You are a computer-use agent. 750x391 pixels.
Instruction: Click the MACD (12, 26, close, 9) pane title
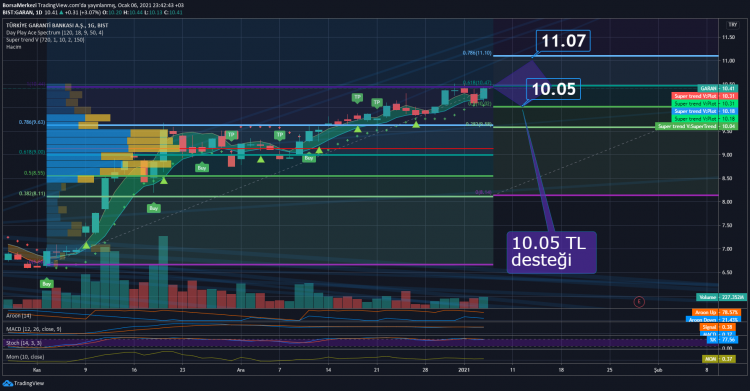[33, 329]
